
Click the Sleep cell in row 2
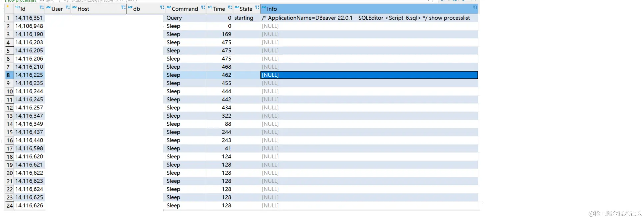(x=186, y=26)
